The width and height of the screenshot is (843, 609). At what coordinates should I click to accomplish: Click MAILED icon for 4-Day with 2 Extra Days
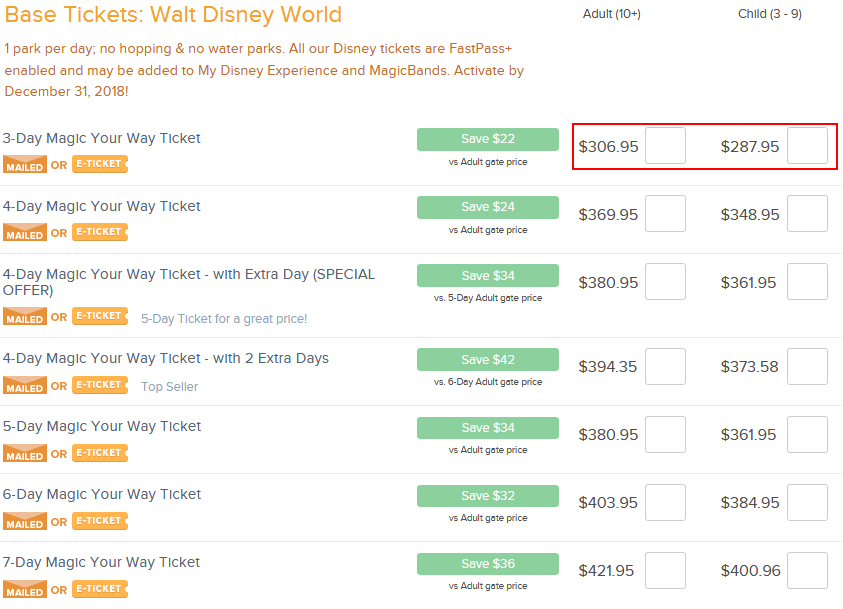click(x=25, y=385)
